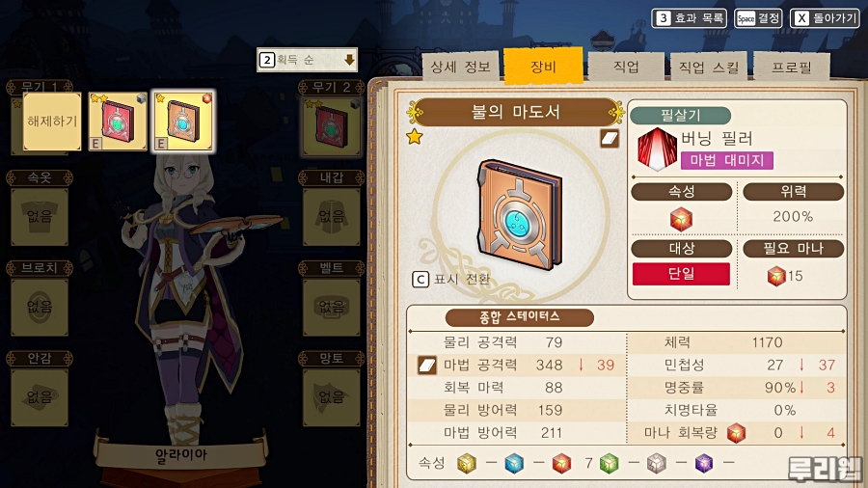The height and width of the screenshot is (488, 868).
Task: Open the 획득 순 sort dropdown
Action: pos(308,60)
